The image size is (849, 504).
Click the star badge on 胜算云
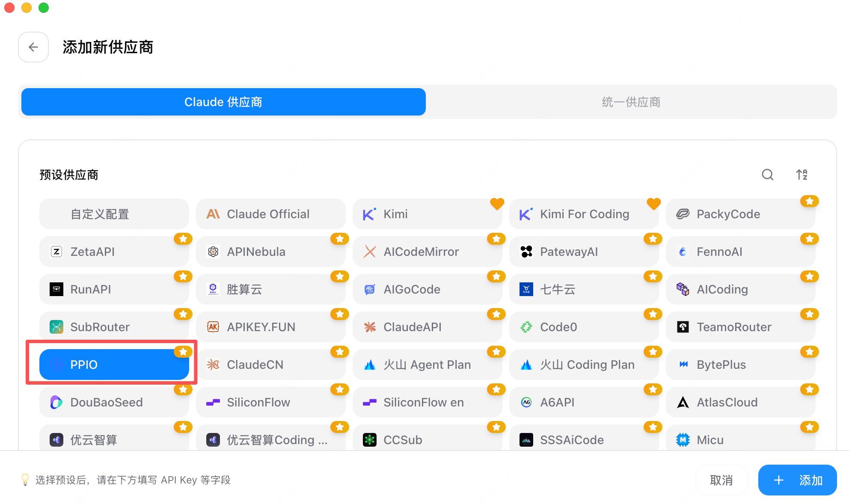(x=340, y=276)
